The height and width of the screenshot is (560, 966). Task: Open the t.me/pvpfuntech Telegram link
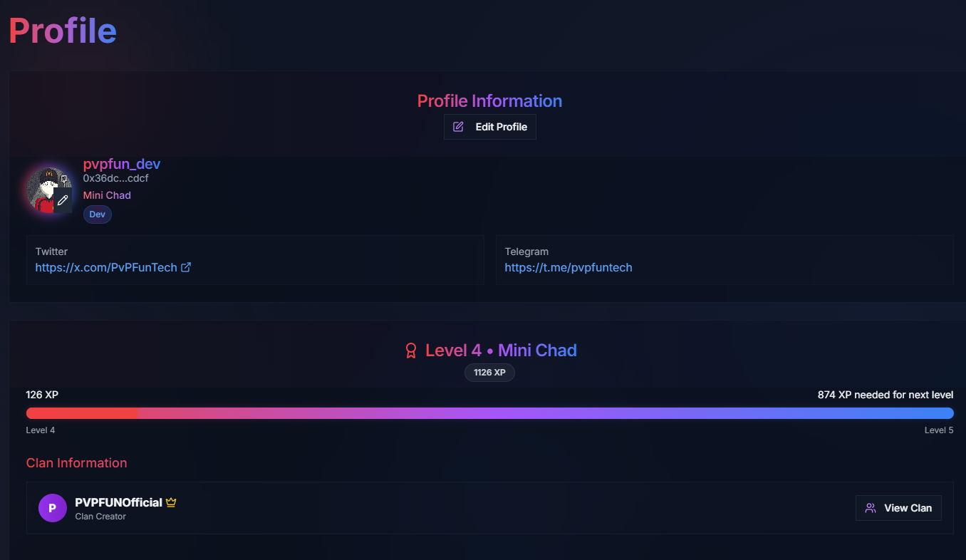(568, 268)
